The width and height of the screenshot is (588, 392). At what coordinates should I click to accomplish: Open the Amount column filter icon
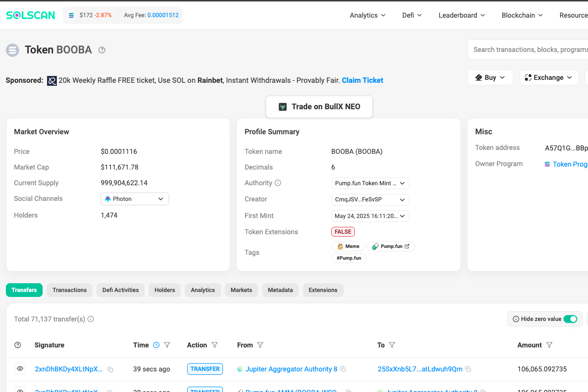[x=549, y=345]
